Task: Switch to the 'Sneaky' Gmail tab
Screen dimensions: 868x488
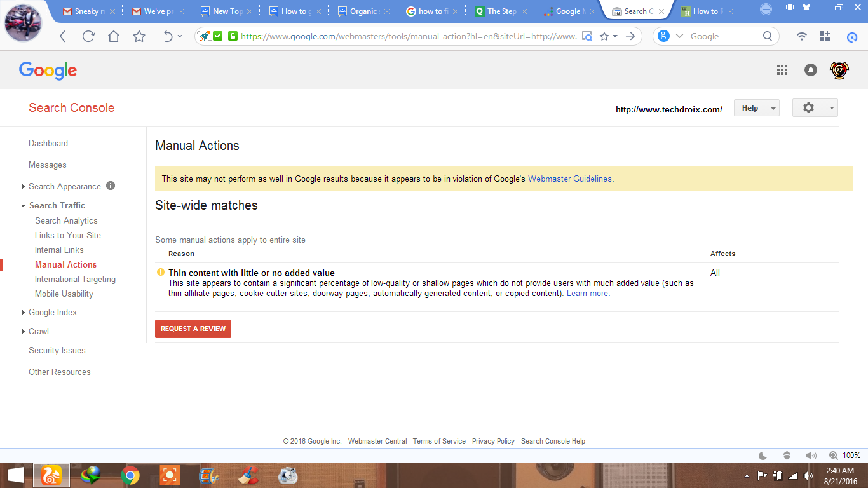Action: tap(89, 11)
